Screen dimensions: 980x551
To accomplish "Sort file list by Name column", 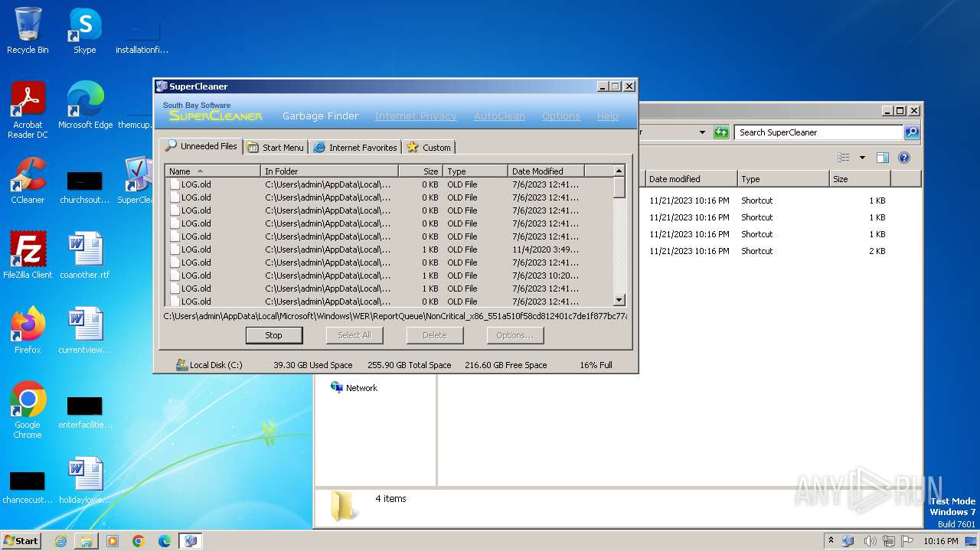I will point(213,171).
